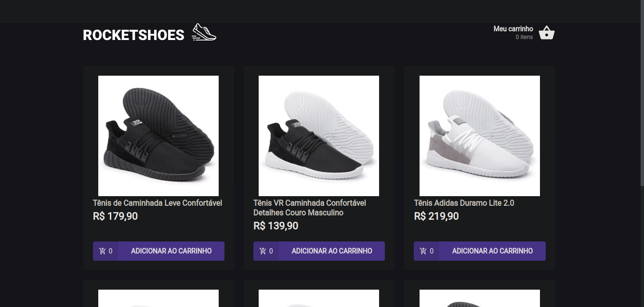This screenshot has width=644, height=307.
Task: Add Tênis VR Caminhada to cart
Action: point(331,251)
